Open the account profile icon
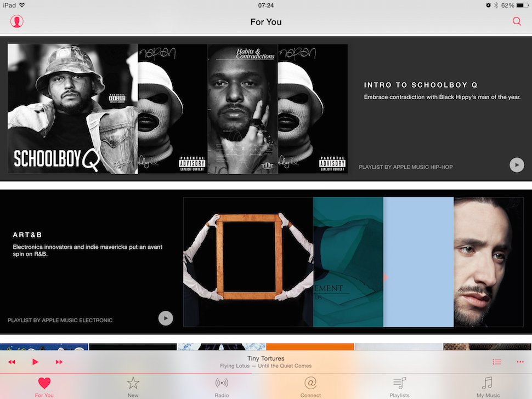Viewport: 532px width, 399px height. [x=16, y=21]
